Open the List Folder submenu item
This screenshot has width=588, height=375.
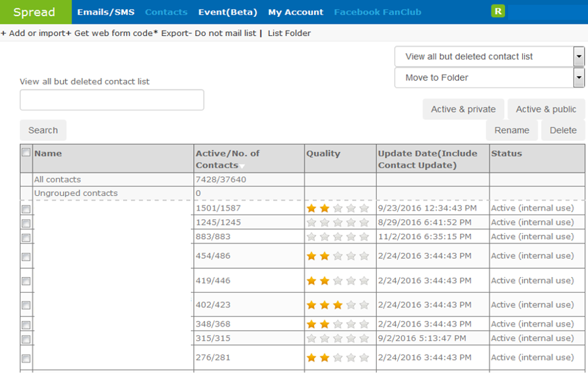click(289, 34)
